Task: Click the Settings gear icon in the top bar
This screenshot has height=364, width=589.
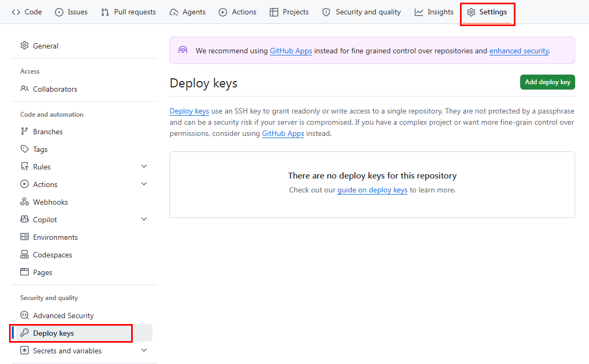Action: click(471, 12)
